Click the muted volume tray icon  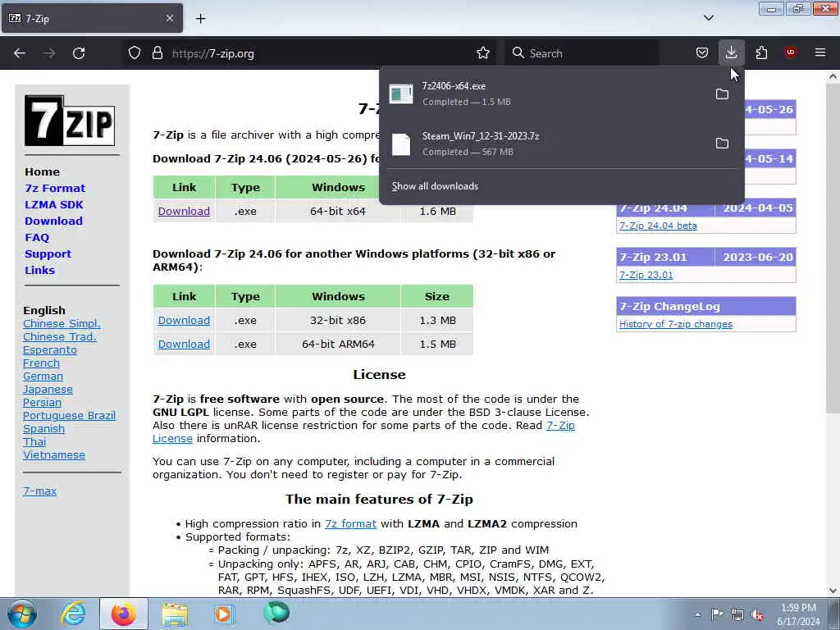click(757, 614)
